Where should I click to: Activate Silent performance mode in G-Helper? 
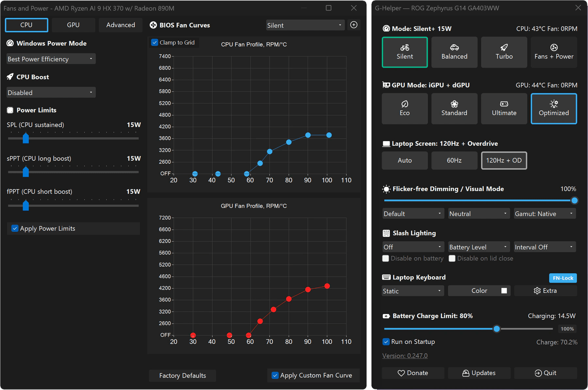[405, 52]
